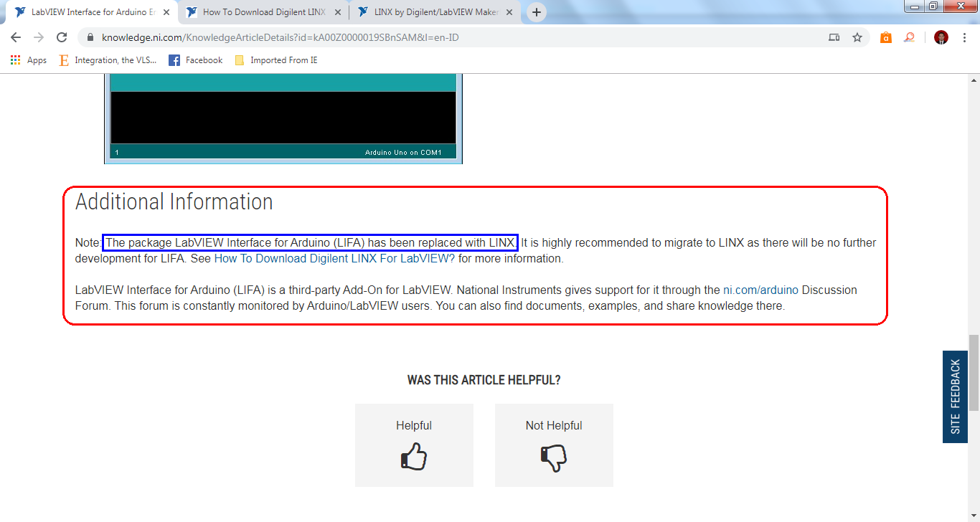Open the Integration, the VLS... bookmark
The height and width of the screenshot is (522, 980).
click(107, 60)
